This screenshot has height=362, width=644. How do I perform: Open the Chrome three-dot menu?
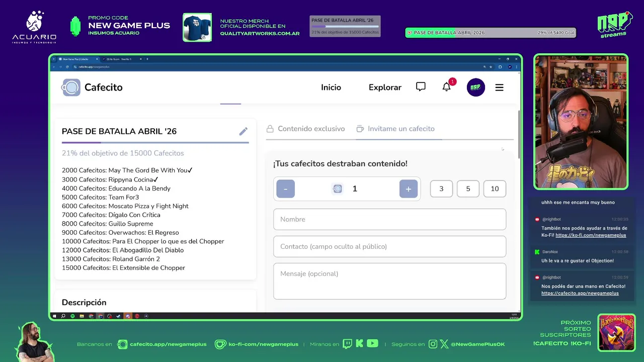(517, 66)
